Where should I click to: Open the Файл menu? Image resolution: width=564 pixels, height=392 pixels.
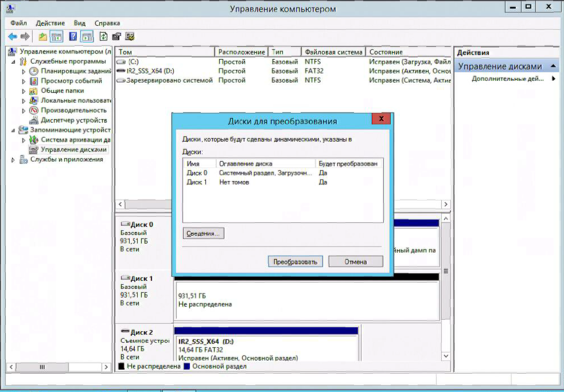(x=19, y=23)
